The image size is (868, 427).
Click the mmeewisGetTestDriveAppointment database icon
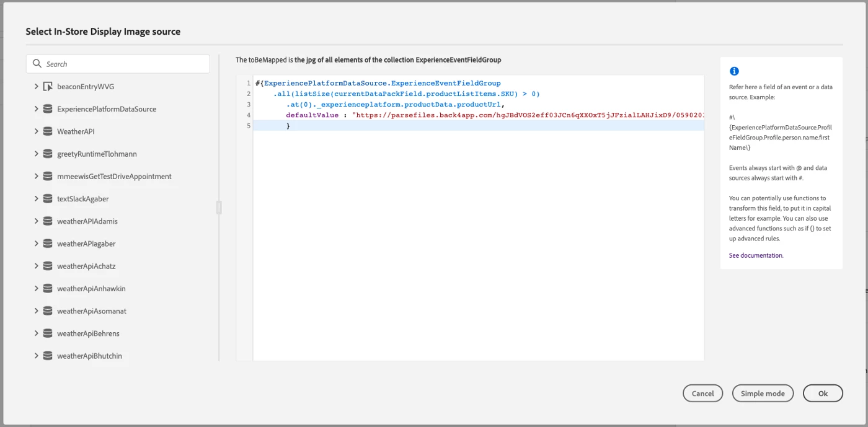(48, 177)
